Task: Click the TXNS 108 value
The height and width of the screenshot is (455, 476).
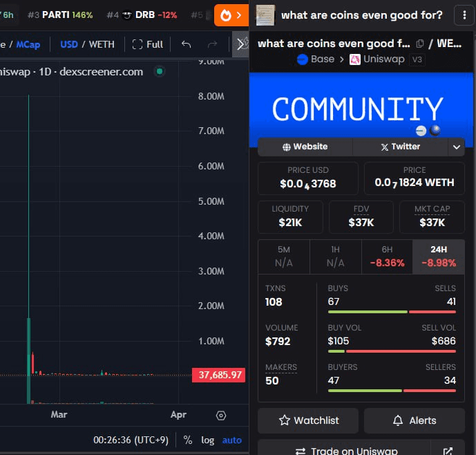Action: pyautogui.click(x=274, y=301)
